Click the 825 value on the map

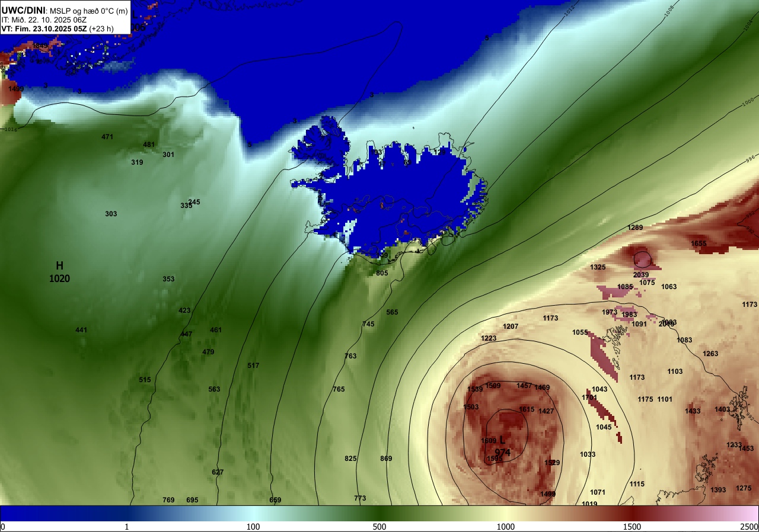pos(350,459)
